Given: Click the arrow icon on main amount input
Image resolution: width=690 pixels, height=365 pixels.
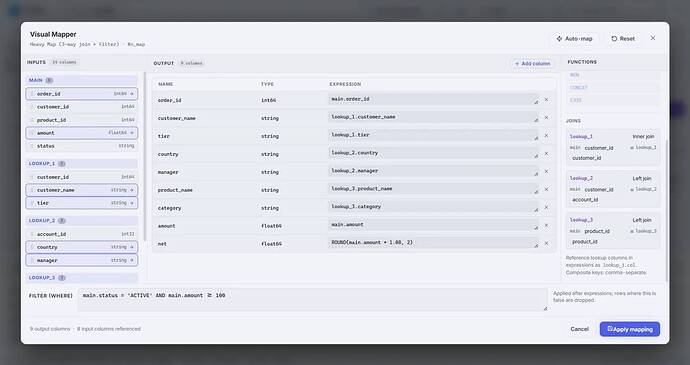Looking at the screenshot, I should [x=132, y=133].
